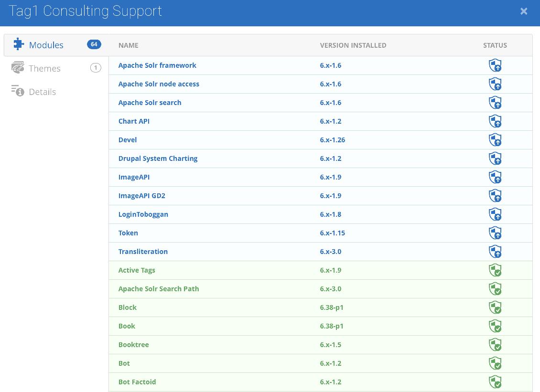The height and width of the screenshot is (392, 540).
Task: Open the Transliteration module link
Action: tap(143, 251)
